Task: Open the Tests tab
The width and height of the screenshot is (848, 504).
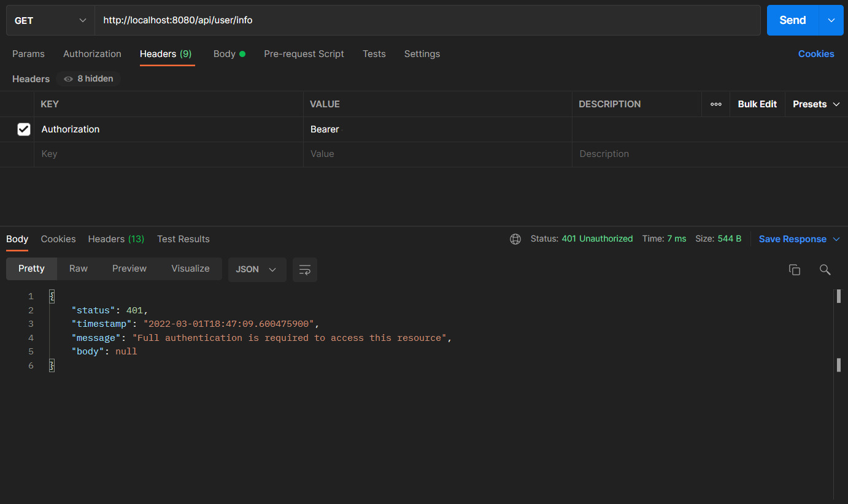Action: tap(374, 54)
